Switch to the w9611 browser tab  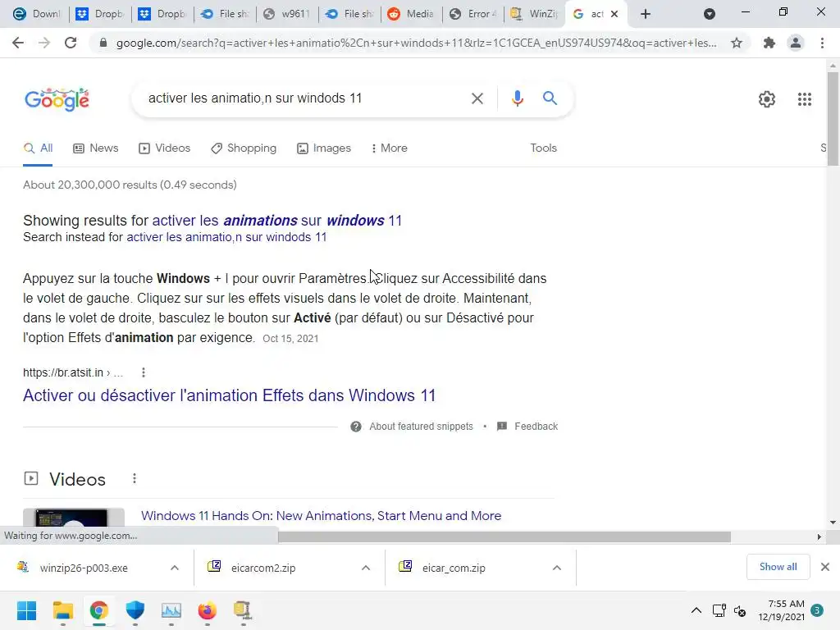(287, 14)
